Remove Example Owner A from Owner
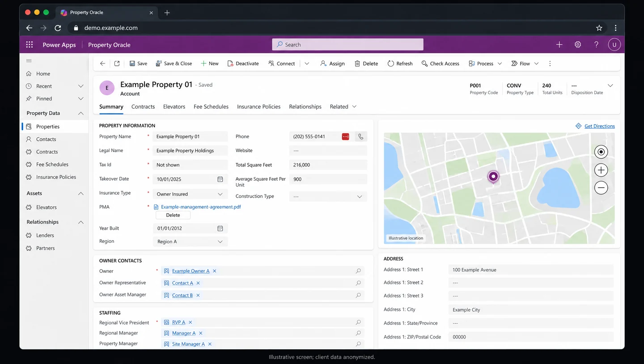The width and height of the screenshot is (644, 364). click(x=214, y=271)
